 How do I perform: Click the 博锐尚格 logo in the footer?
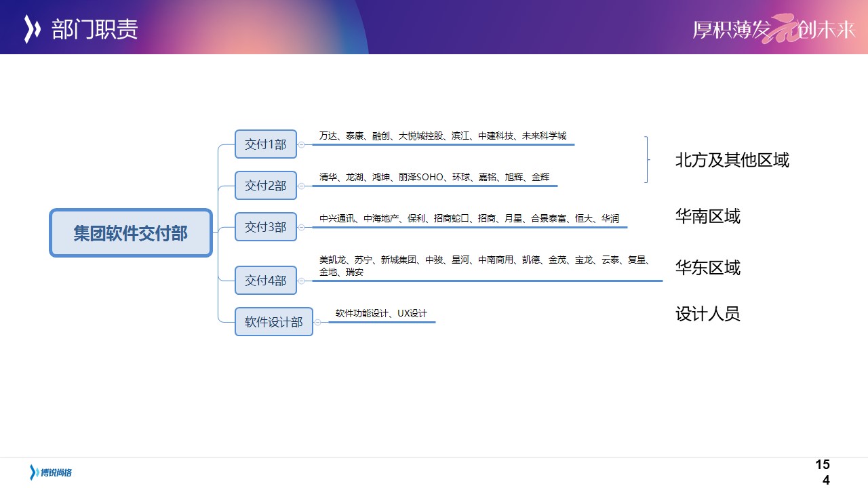click(51, 472)
